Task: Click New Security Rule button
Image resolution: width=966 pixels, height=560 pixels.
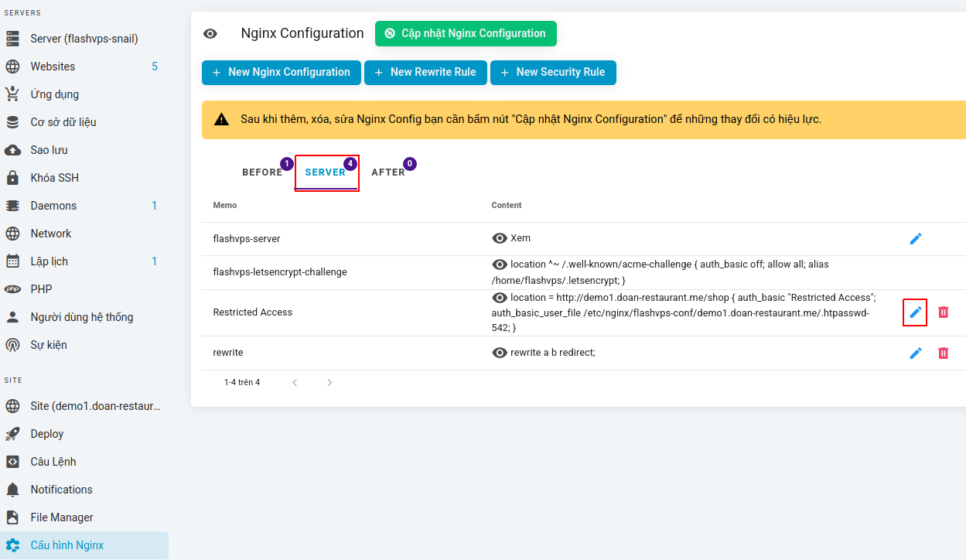Action: point(552,72)
